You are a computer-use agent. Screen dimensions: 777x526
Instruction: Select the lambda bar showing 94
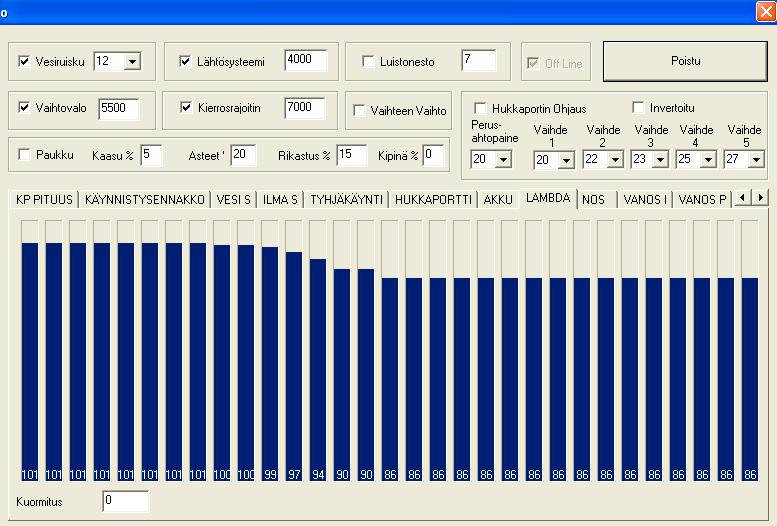pos(318,351)
